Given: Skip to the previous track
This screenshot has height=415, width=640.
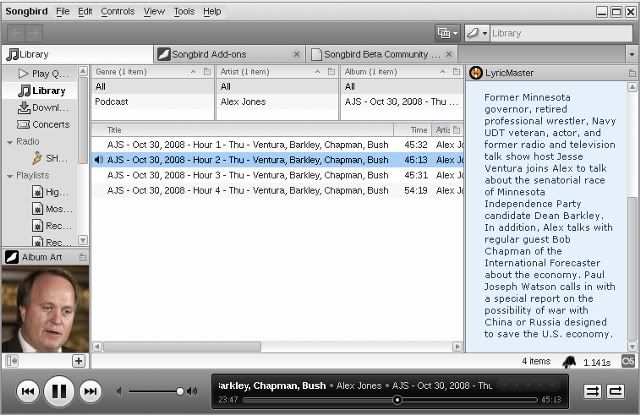Looking at the screenshot, I should point(28,391).
